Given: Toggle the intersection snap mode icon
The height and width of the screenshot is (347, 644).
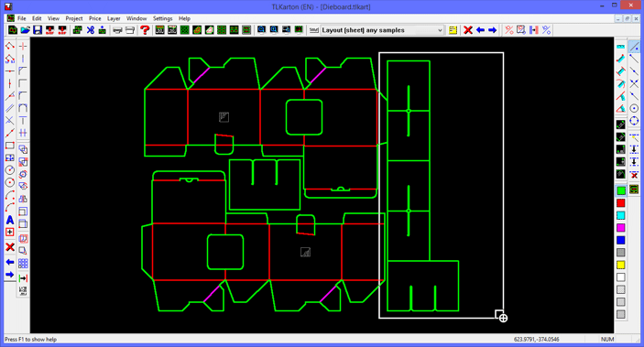Looking at the screenshot, I should [x=634, y=83].
